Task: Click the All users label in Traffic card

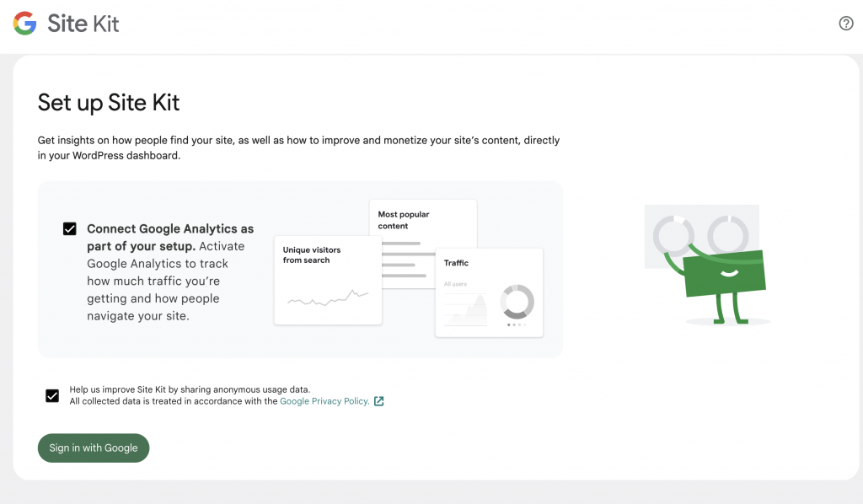Action: 455,284
